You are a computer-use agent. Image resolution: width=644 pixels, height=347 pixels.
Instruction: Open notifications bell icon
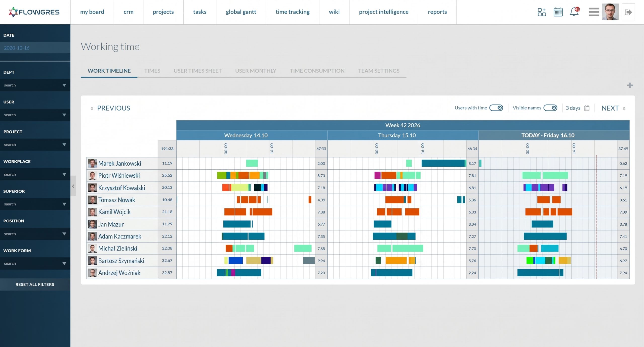click(574, 12)
